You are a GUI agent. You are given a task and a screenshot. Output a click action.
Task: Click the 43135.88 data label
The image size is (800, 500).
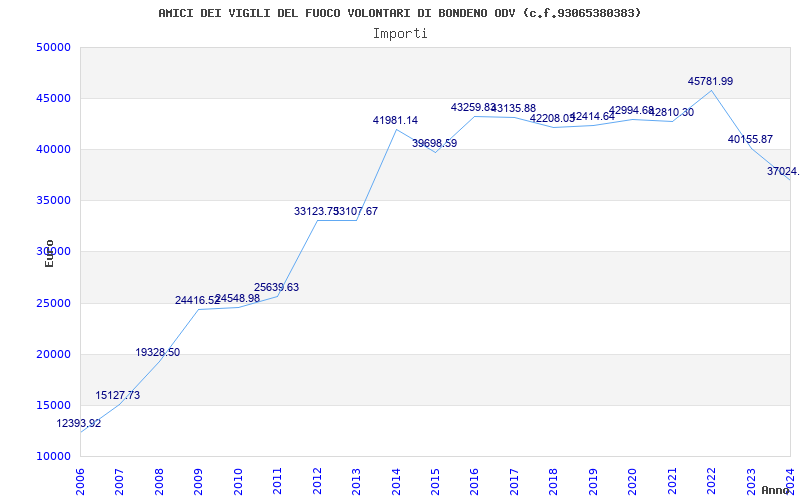click(514, 108)
